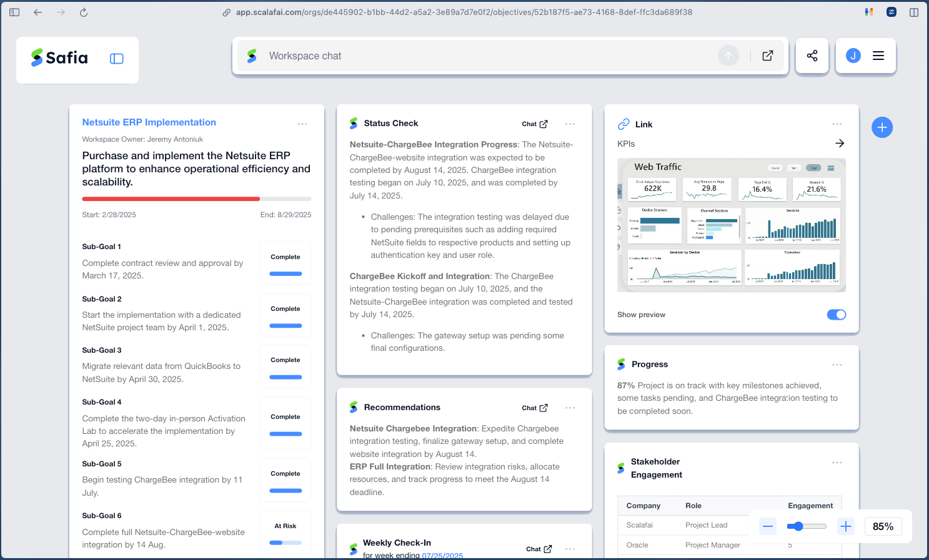Screen dimensions: 929x560
Task: Click Sub-Goal 6 heading
Action: click(102, 516)
